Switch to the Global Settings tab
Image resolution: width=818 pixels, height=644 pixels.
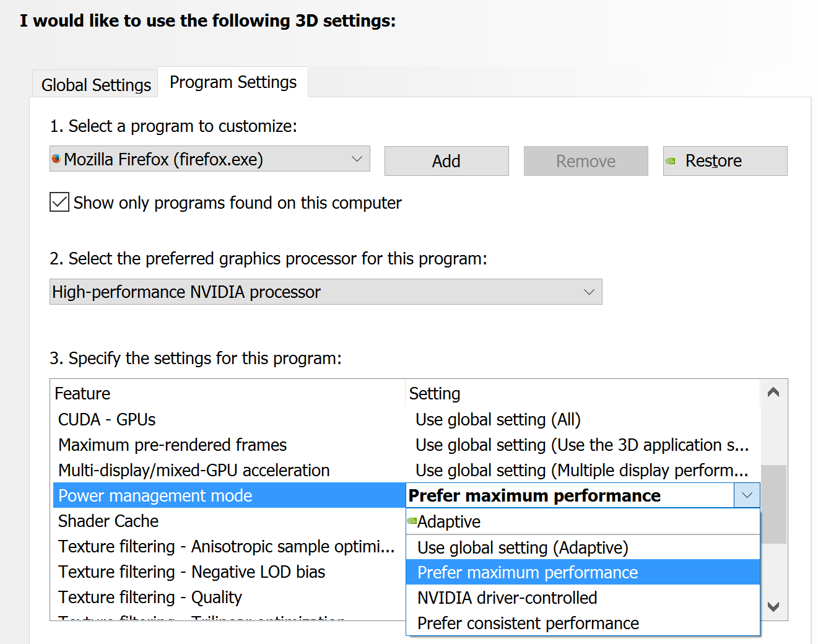[96, 85]
